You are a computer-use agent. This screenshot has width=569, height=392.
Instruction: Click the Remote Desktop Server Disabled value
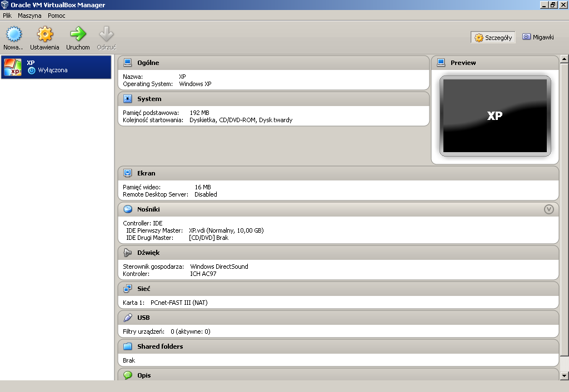[x=206, y=194]
